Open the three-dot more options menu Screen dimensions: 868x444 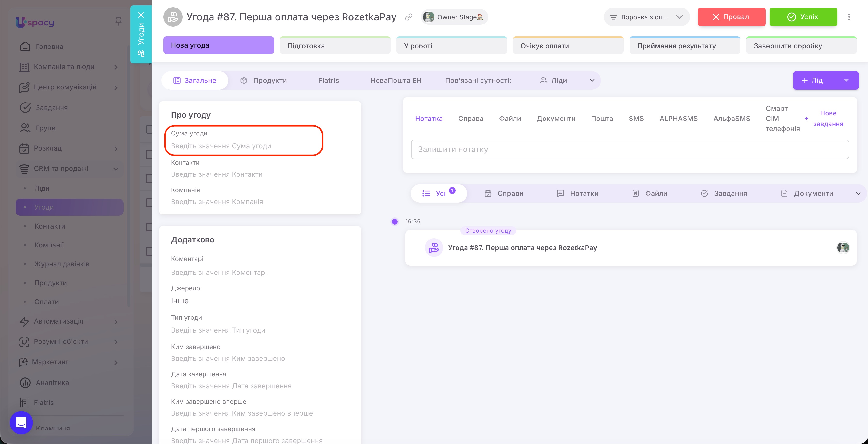tap(849, 17)
